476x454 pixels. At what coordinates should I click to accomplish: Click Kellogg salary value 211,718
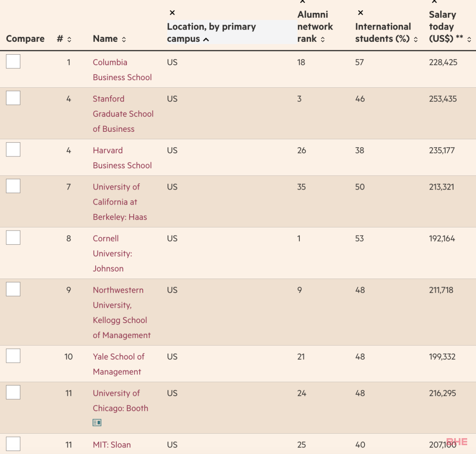click(x=441, y=290)
